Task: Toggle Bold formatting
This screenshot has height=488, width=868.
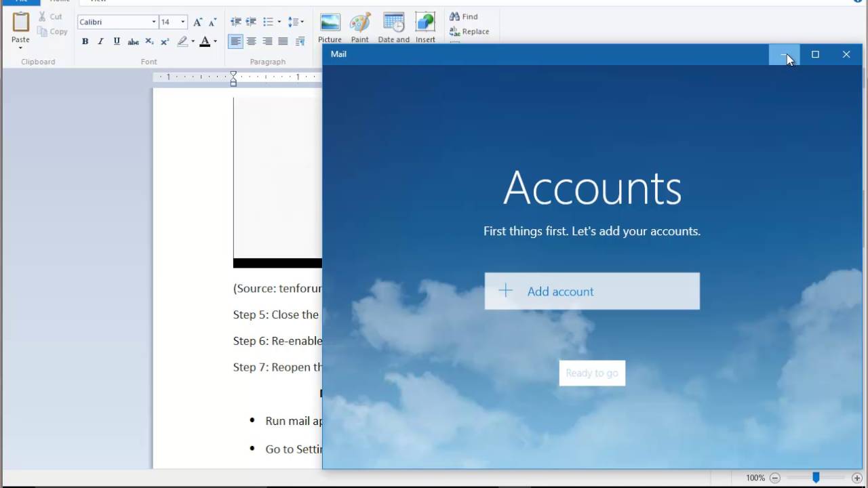Action: tap(85, 41)
